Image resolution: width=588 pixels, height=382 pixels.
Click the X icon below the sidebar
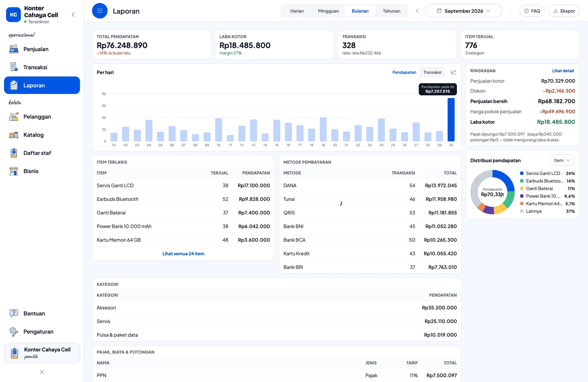[42, 372]
